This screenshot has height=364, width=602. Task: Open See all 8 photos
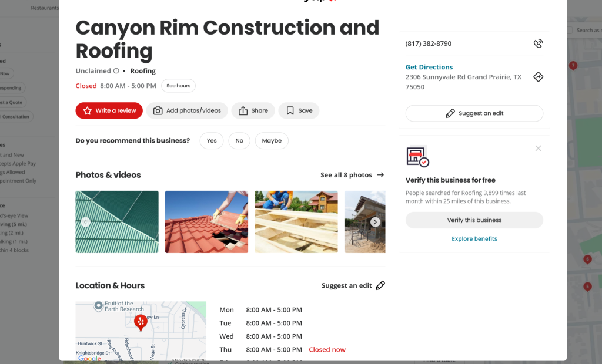(352, 175)
